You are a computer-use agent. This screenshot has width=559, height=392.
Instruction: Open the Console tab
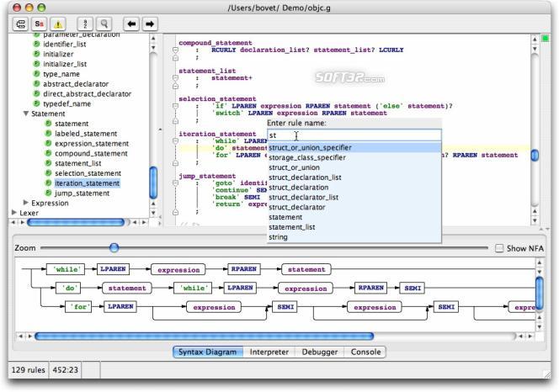click(365, 352)
